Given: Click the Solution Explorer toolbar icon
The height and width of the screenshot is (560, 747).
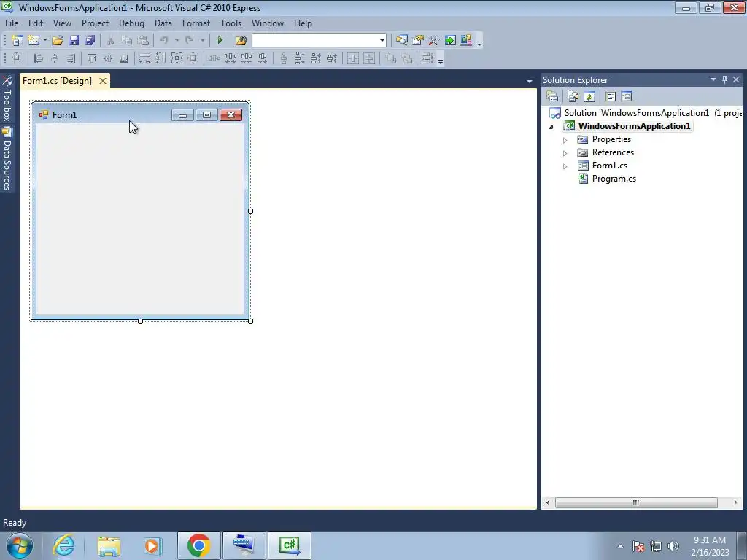Looking at the screenshot, I should (402, 41).
